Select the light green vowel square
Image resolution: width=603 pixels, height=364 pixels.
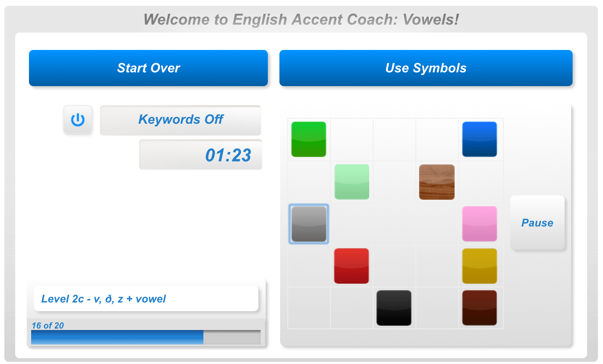351,182
